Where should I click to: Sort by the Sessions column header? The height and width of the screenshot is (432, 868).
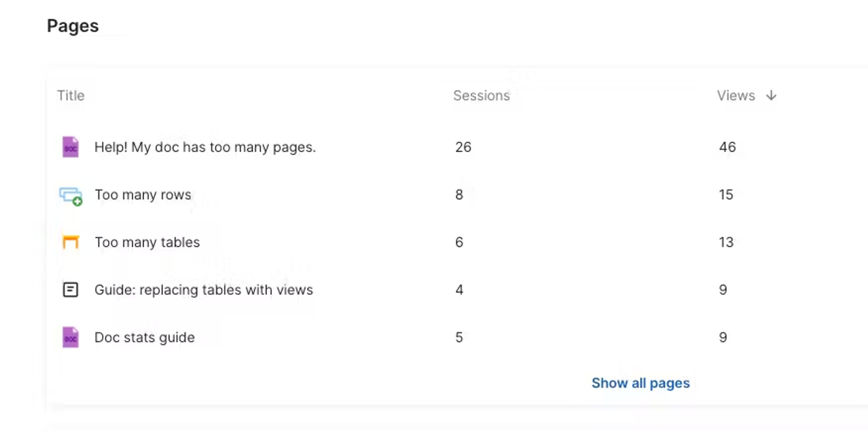coord(481,95)
